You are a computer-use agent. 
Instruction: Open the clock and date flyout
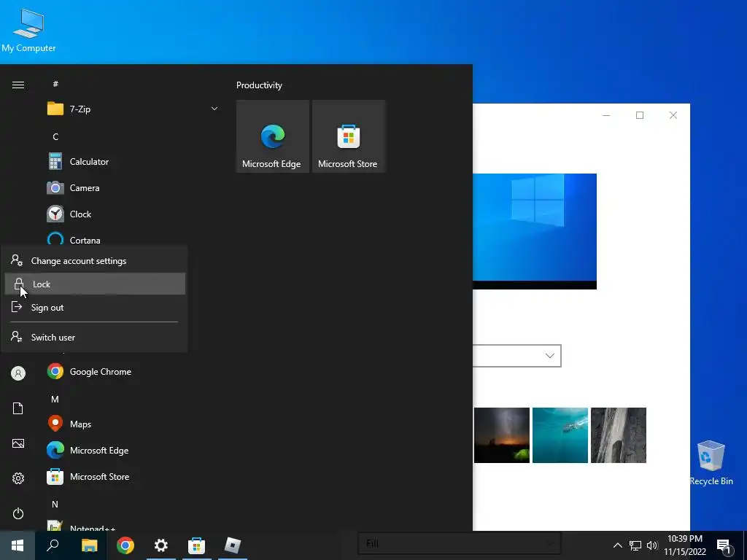[684, 545]
